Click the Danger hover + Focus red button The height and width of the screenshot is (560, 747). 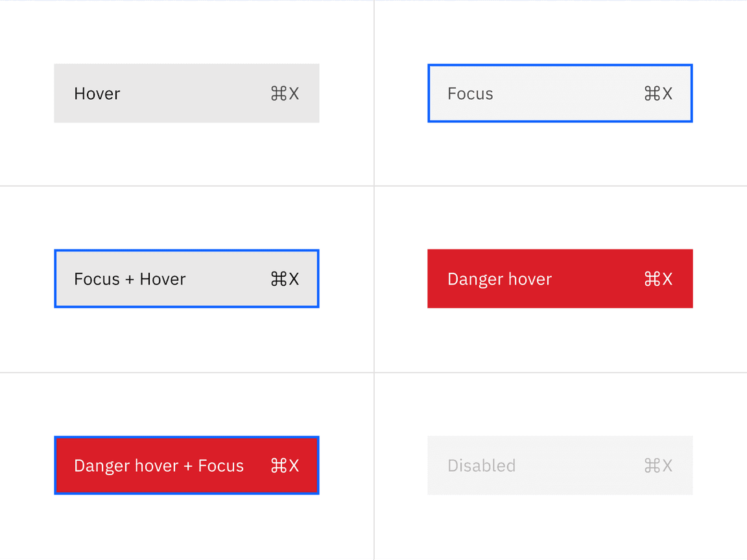pyautogui.click(x=187, y=465)
